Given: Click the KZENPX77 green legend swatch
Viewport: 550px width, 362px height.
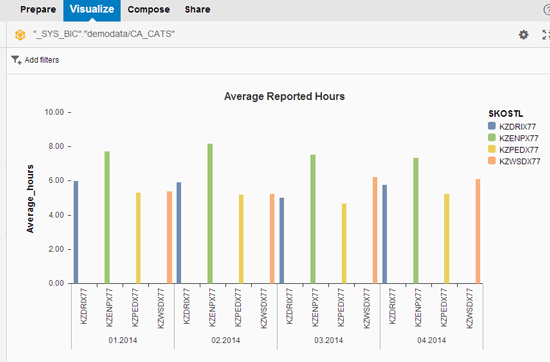Looking at the screenshot, I should click(492, 137).
